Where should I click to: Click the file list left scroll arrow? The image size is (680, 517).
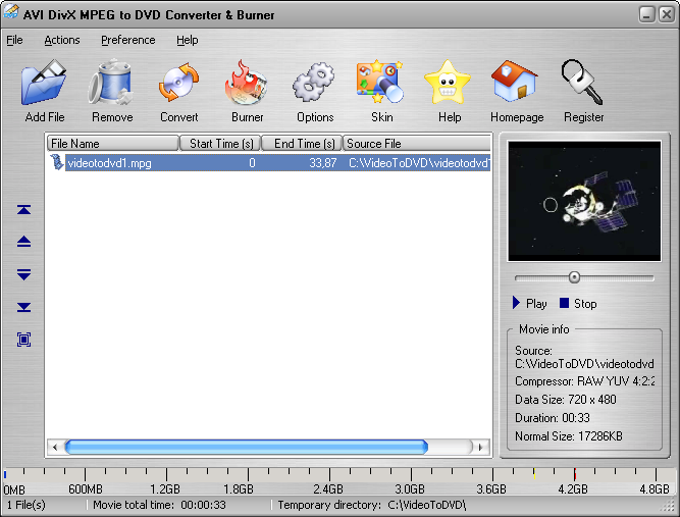(x=55, y=447)
